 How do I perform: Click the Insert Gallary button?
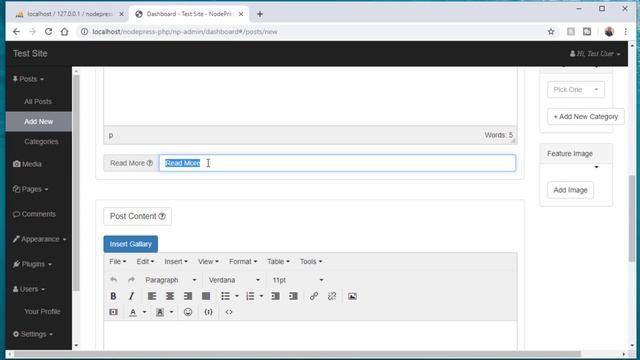tap(131, 244)
